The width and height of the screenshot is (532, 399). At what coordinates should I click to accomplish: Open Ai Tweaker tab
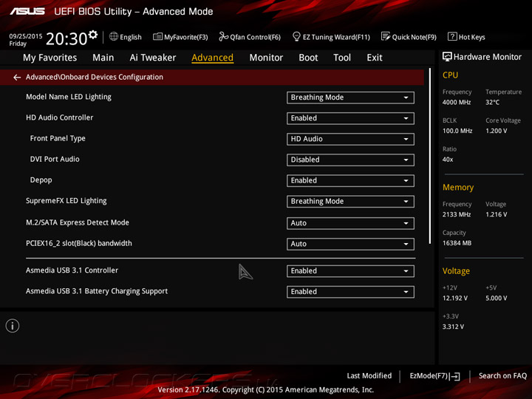click(153, 58)
